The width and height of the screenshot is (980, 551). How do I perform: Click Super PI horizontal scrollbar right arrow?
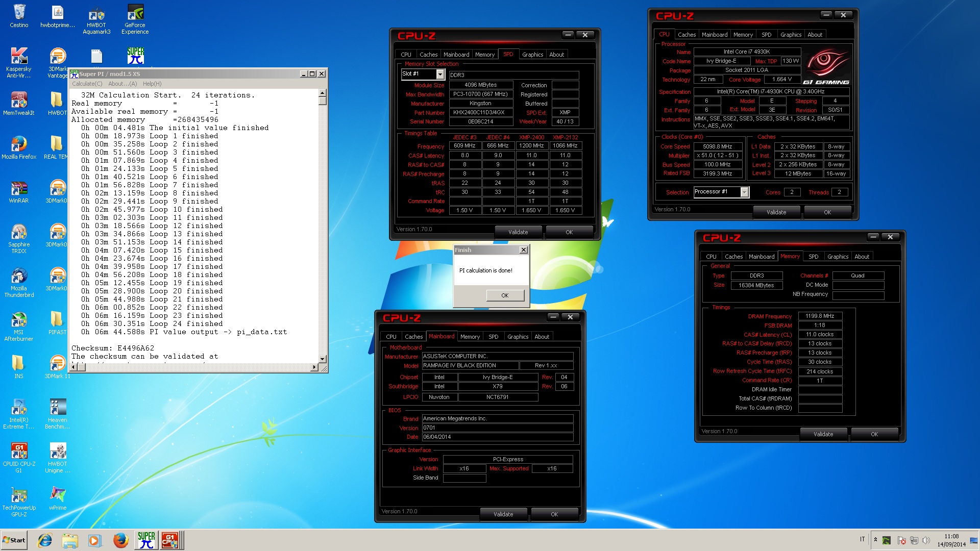click(x=314, y=367)
